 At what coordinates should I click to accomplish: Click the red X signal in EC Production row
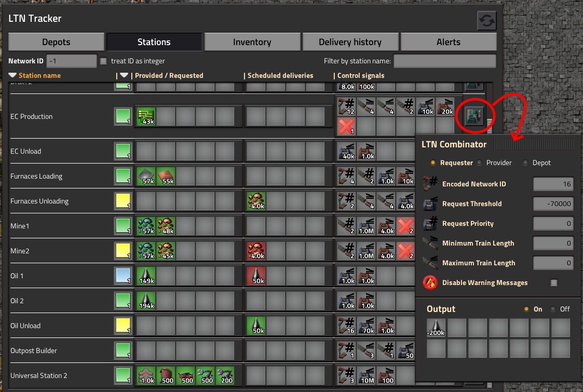tap(346, 126)
